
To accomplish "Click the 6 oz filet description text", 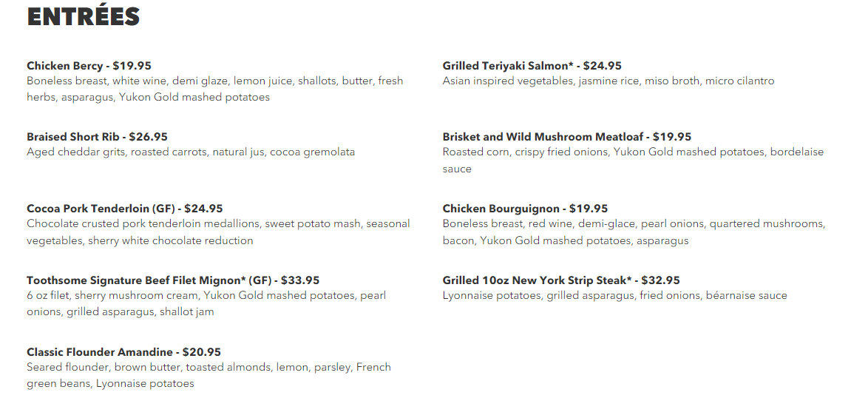I will tap(206, 304).
